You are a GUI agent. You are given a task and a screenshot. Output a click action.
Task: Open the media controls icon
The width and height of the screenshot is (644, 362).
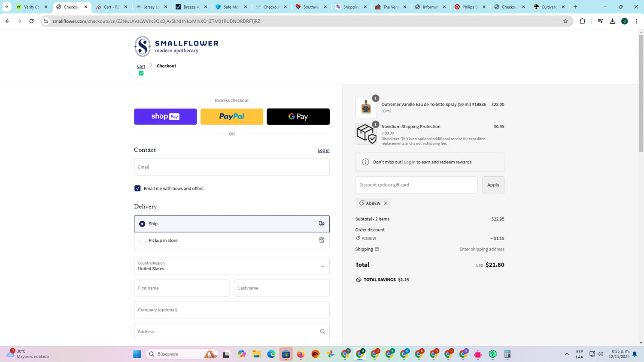tap(600, 21)
